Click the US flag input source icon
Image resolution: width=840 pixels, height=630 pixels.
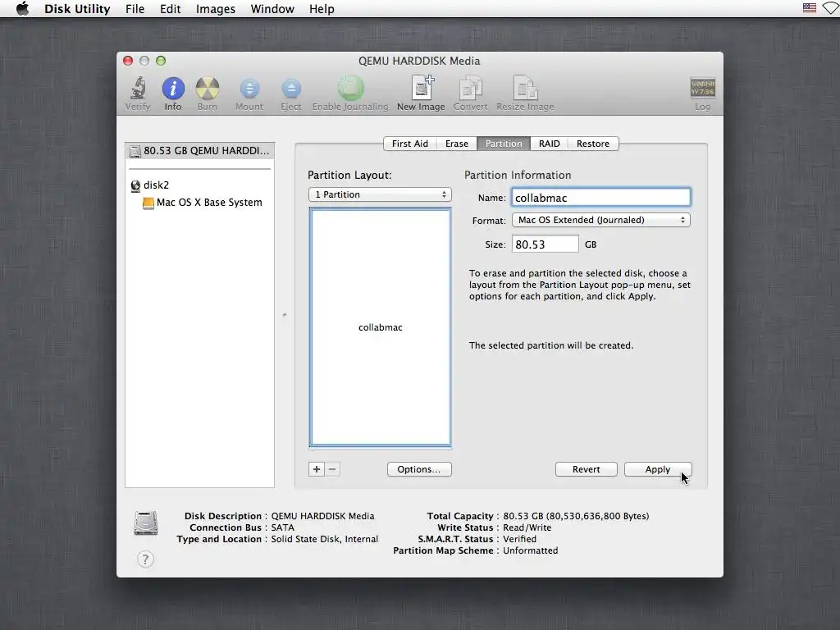pos(809,8)
